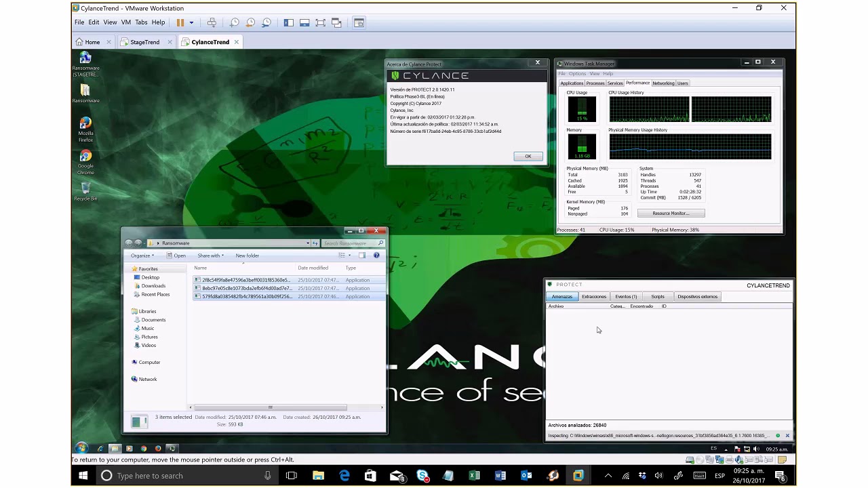Click New folder in the Explorer toolbar
Screen dimensions: 868x488
[x=248, y=256]
